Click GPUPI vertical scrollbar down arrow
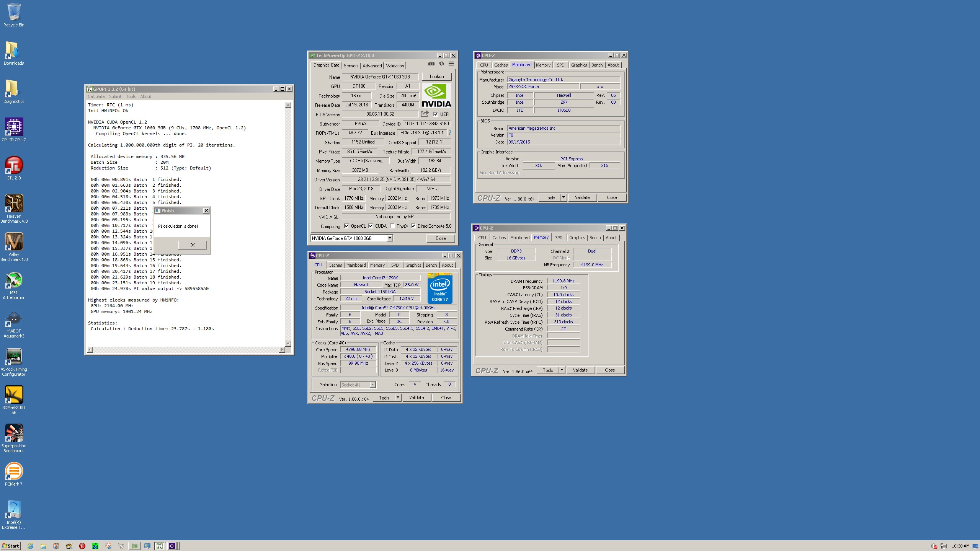The image size is (980, 551). click(x=288, y=343)
